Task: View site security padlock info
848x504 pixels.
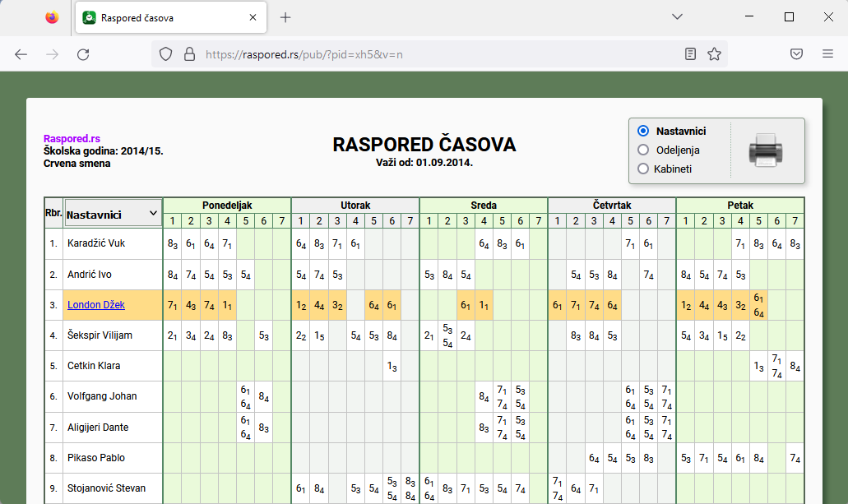Action: (x=189, y=54)
